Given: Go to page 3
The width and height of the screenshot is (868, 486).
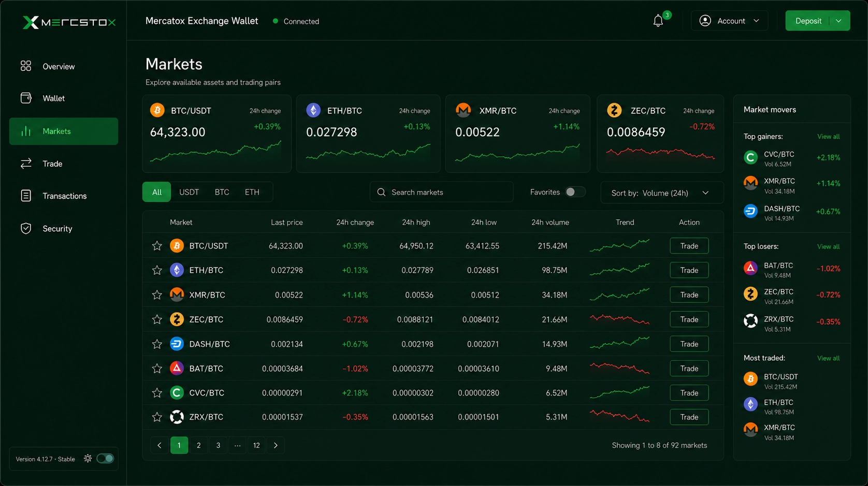Looking at the screenshot, I should [218, 446].
